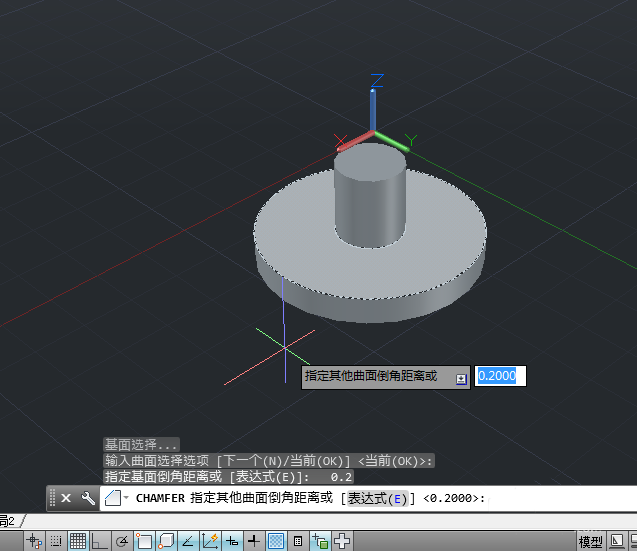Click 基面选择... history line
The height and width of the screenshot is (551, 637).
point(141,445)
